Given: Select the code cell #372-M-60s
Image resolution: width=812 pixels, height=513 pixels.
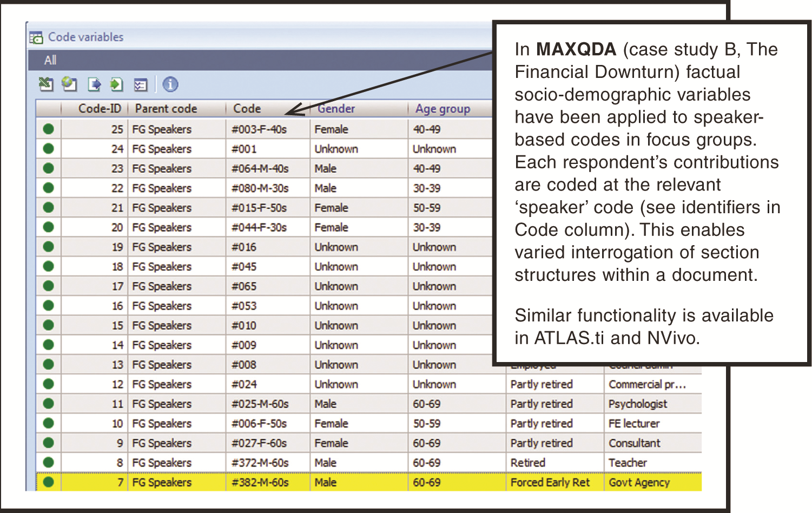Looking at the screenshot, I should click(x=268, y=462).
